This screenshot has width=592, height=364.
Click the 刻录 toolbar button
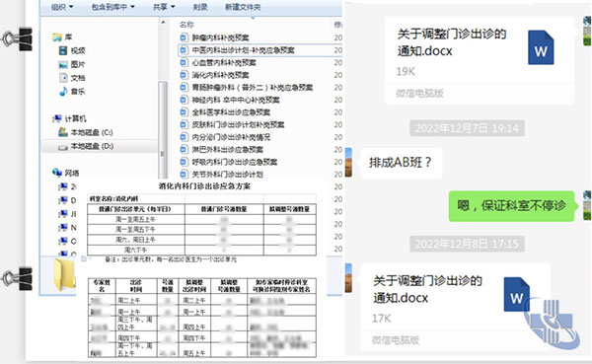(200, 7)
